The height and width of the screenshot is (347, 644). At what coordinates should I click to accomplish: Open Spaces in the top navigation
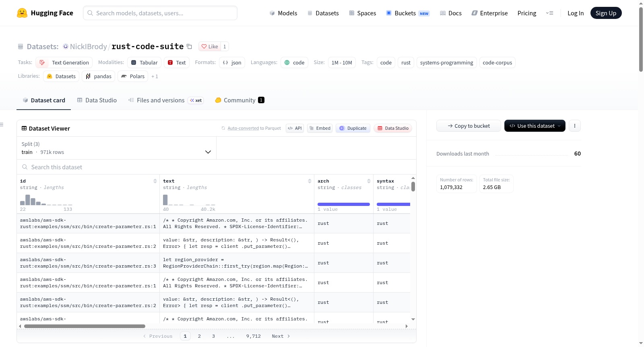click(362, 13)
